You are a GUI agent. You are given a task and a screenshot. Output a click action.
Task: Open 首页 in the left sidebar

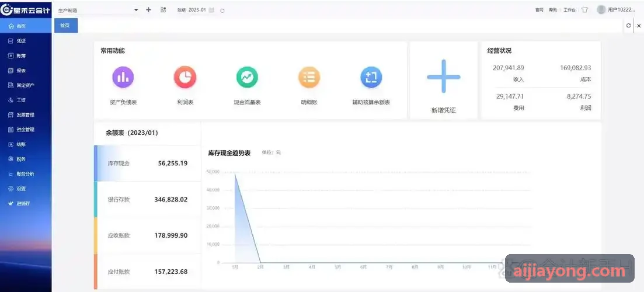pos(26,26)
